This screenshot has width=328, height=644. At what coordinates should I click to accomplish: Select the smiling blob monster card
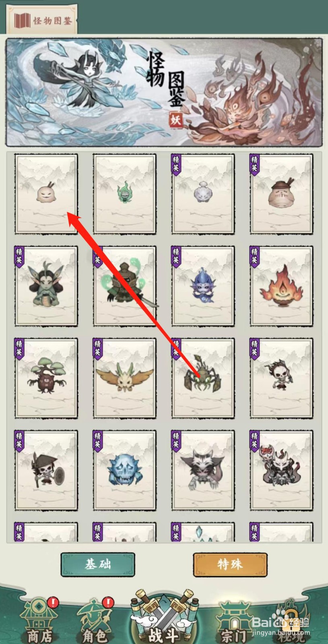(x=46, y=194)
